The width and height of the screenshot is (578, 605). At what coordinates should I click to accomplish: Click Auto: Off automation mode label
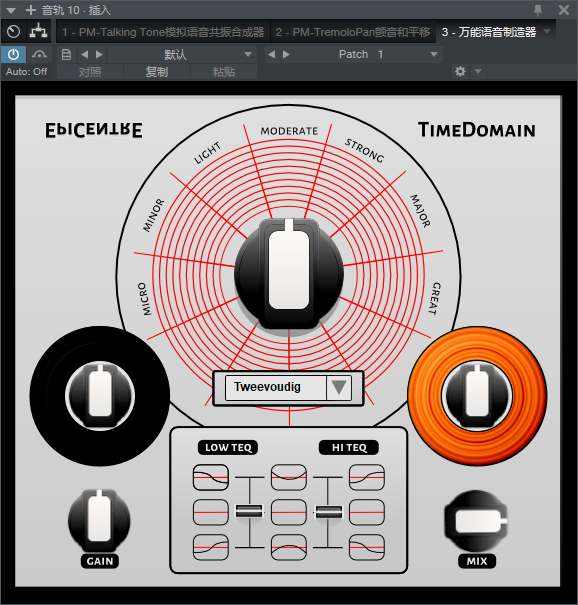click(26, 72)
